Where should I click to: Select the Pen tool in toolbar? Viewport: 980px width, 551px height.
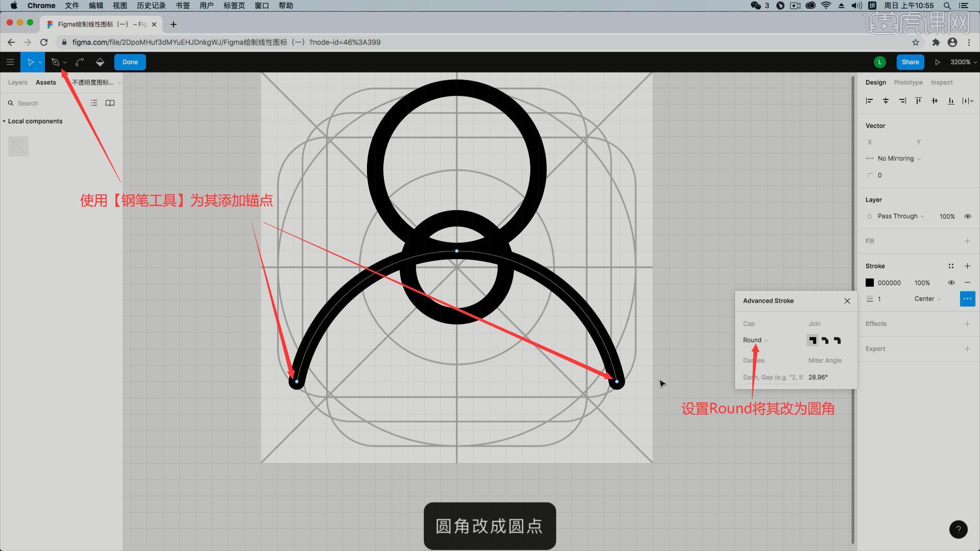pos(56,62)
